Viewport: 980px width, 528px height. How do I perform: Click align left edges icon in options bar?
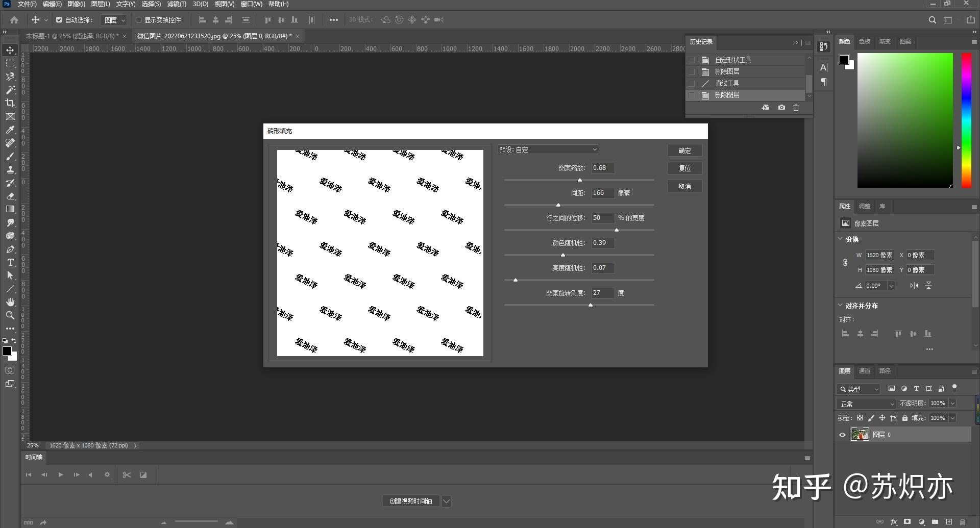click(x=202, y=20)
